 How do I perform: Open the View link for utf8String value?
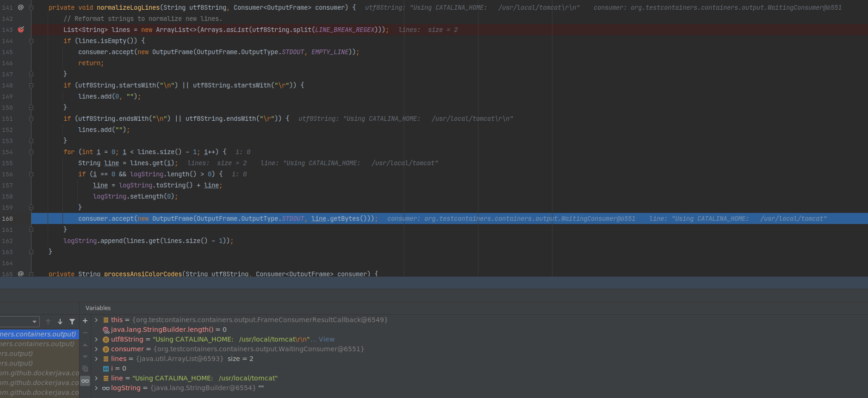pyautogui.click(x=326, y=339)
